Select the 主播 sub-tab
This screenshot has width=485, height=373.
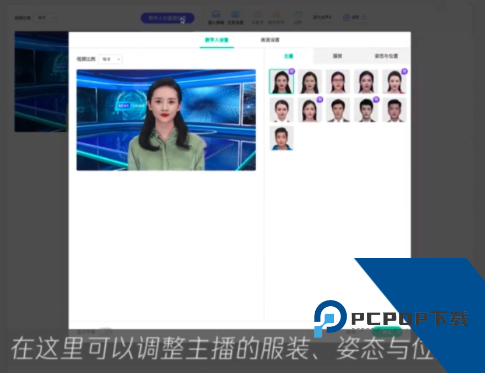(289, 56)
